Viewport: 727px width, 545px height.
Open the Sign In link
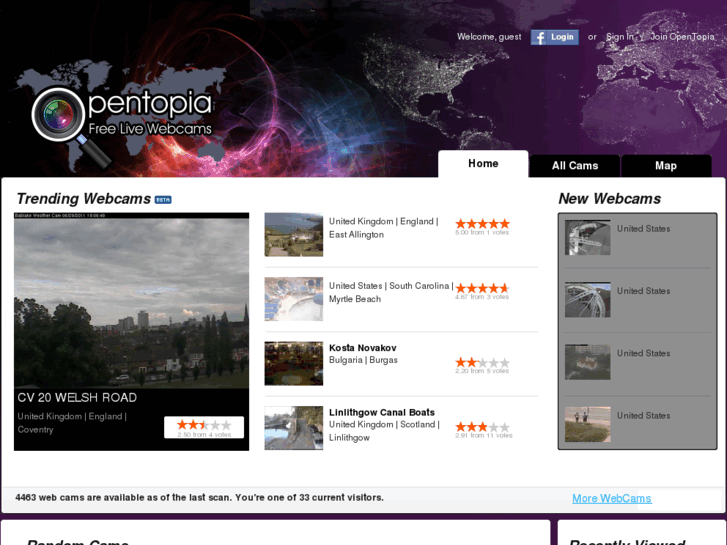619,37
